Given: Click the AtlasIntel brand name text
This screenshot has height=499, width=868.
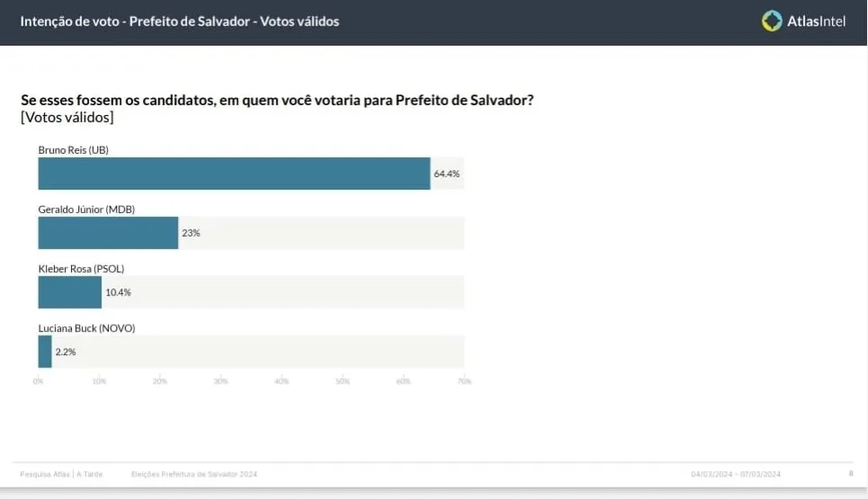Looking at the screenshot, I should coord(816,22).
